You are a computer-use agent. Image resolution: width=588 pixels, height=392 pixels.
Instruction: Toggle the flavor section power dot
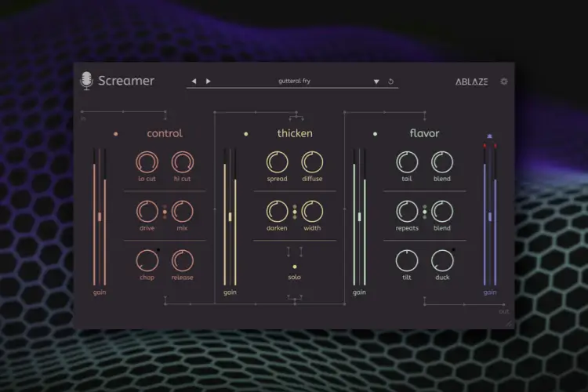[x=375, y=134]
